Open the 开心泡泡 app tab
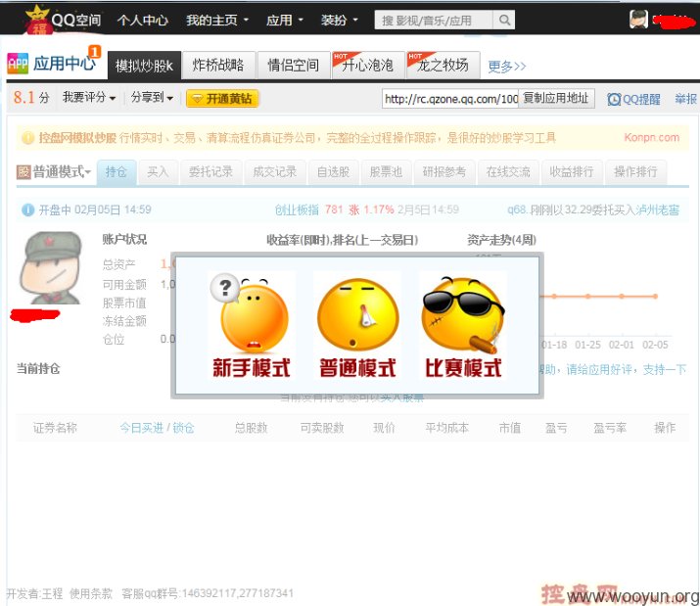This screenshot has height=606, width=700. 368,66
